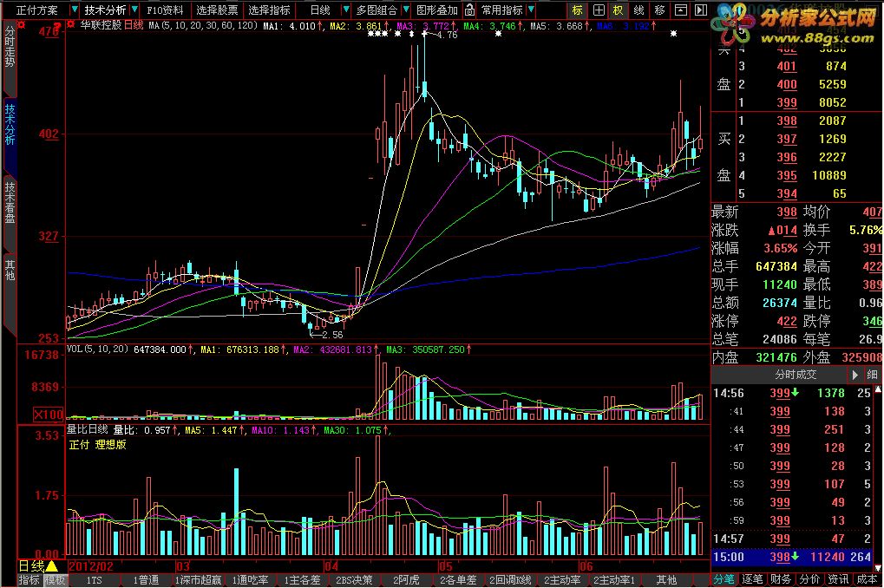Screen dimensions: 884x588
Task: Open the 技术分析 menu
Action: pos(105,10)
